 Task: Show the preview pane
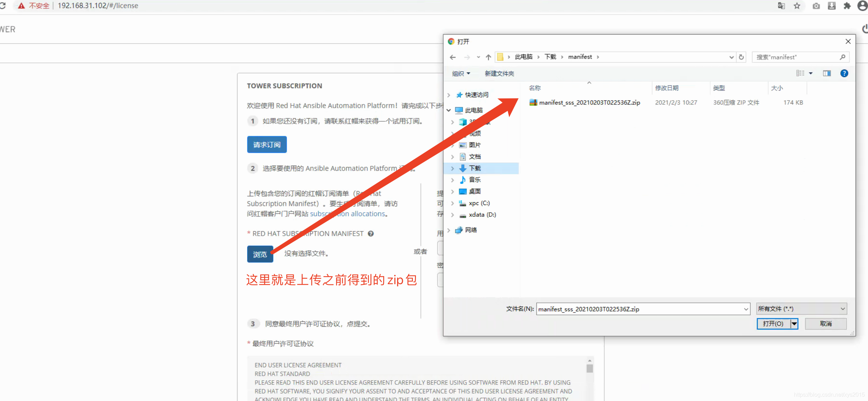click(827, 73)
